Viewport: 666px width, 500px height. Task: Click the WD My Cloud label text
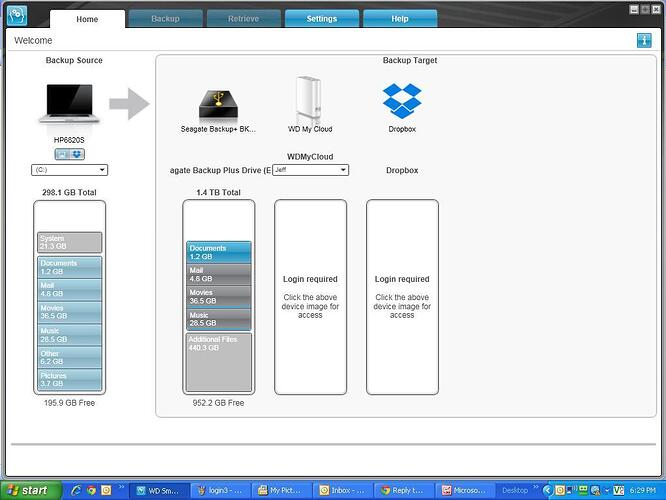click(310, 129)
